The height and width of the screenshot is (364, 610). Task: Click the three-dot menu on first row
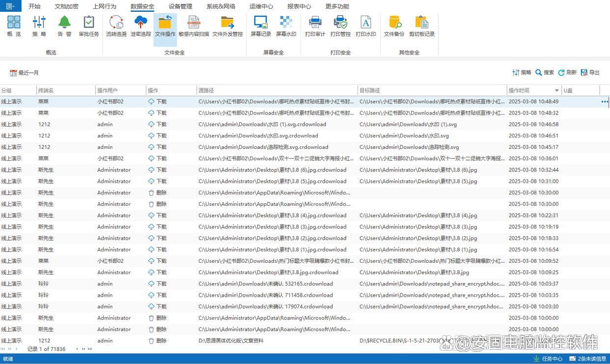[x=604, y=102]
